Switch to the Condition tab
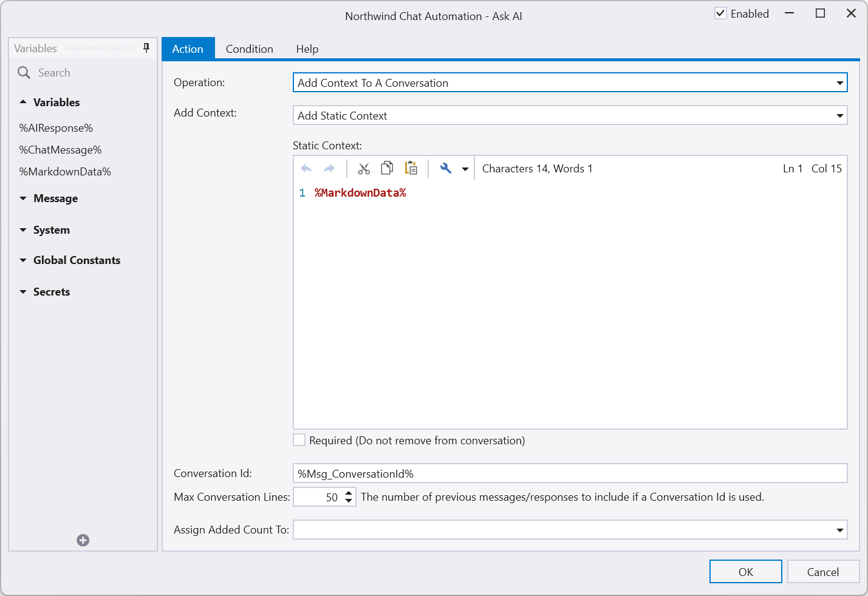 click(x=250, y=49)
